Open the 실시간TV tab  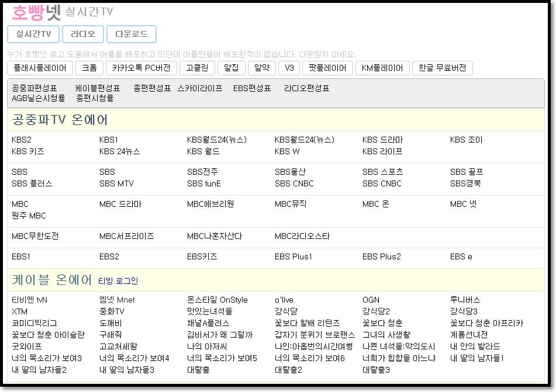(33, 34)
